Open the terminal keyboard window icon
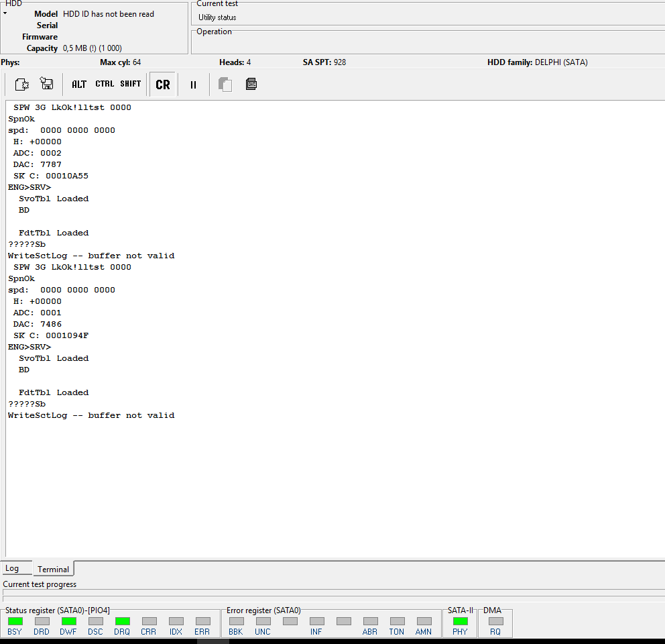Viewport: 665px width, 644px height. point(251,84)
